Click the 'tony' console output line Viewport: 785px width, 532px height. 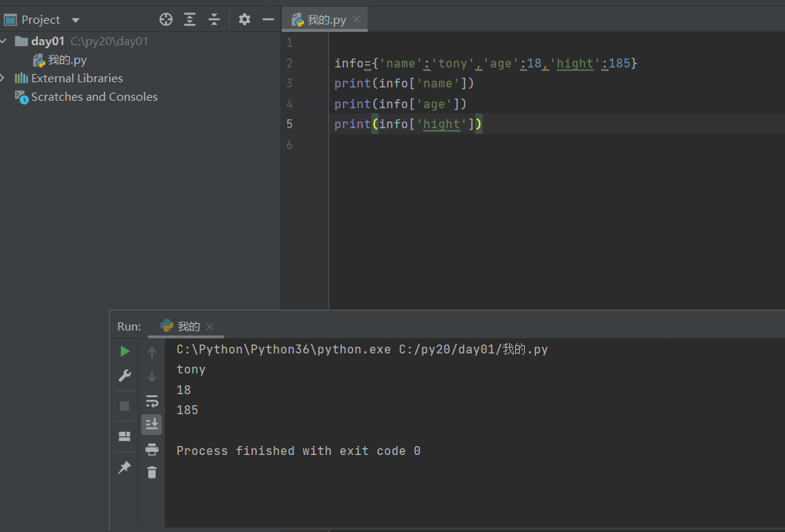tap(191, 369)
